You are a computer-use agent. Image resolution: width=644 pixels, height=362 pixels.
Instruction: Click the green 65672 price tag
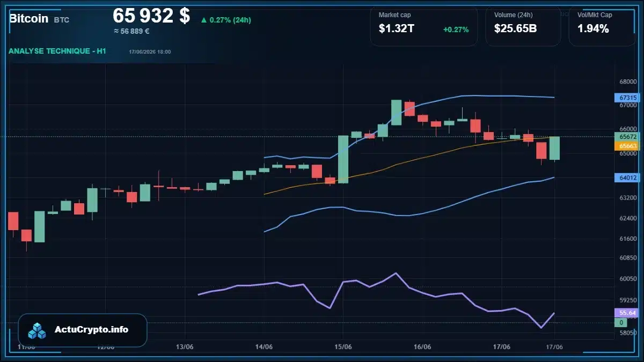click(x=627, y=137)
